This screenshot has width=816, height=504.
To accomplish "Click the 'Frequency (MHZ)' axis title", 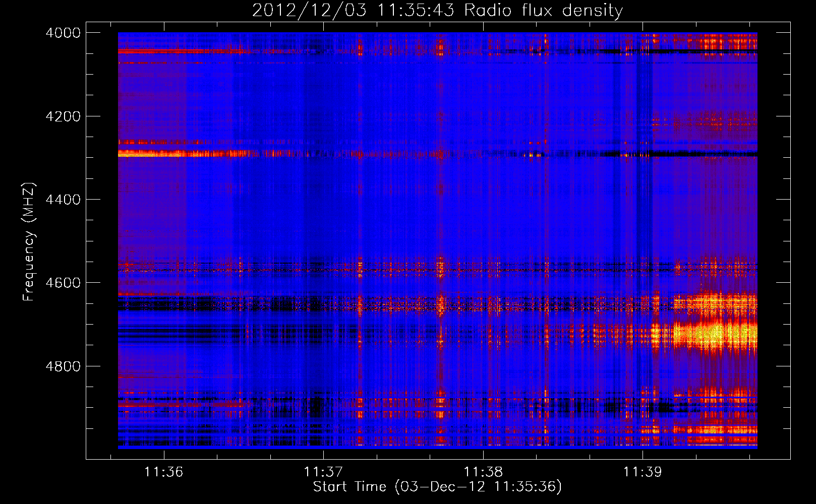I will 30,242.
